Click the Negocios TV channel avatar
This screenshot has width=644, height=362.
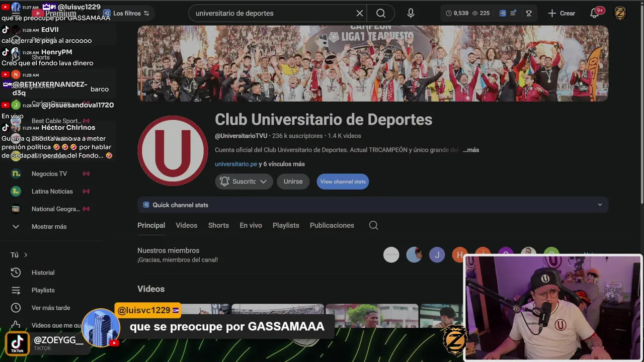point(16,173)
